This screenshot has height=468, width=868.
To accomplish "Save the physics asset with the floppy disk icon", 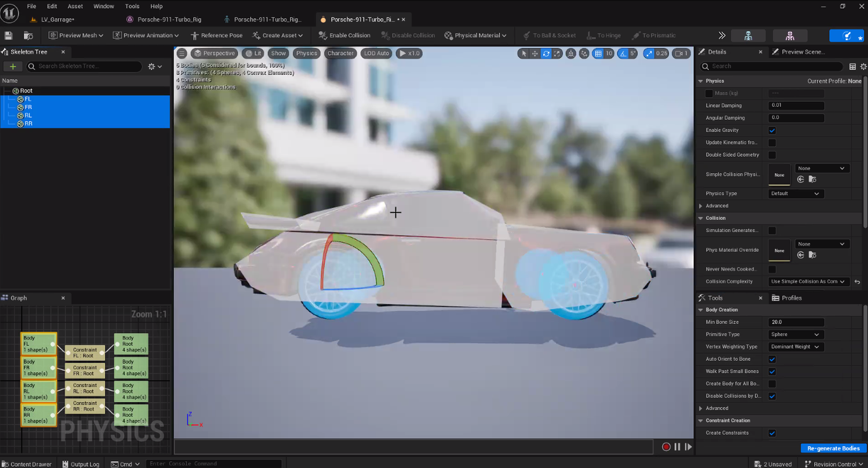I will click(x=8, y=36).
